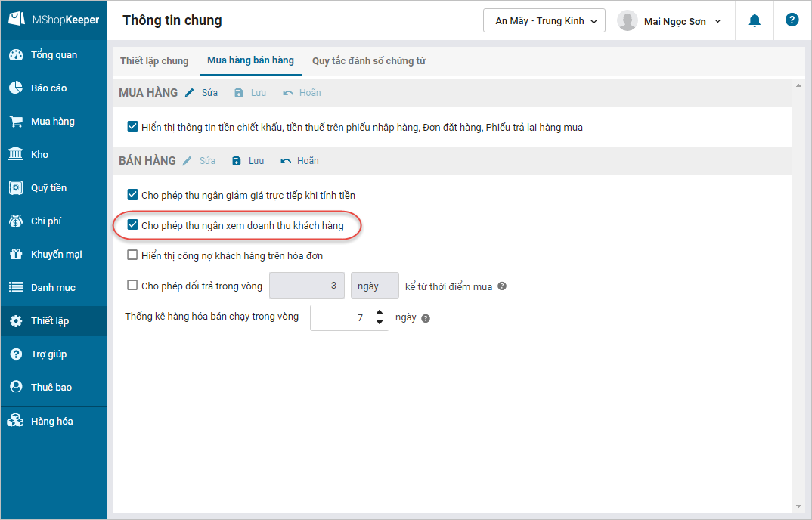Click Sửa in BÁN HÀNG section
812x520 pixels.
207,160
